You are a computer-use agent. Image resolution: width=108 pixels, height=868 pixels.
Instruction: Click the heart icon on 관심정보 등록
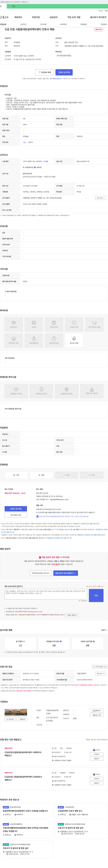tap(39, 72)
